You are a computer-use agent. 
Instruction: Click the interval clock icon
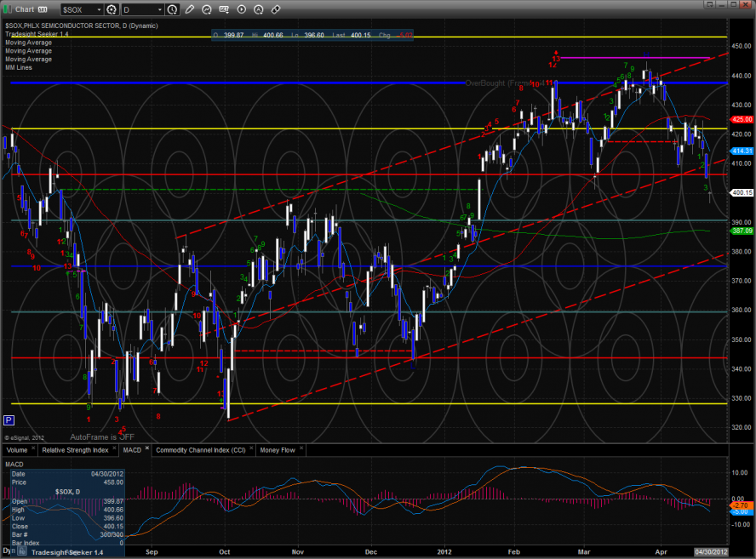point(173,9)
